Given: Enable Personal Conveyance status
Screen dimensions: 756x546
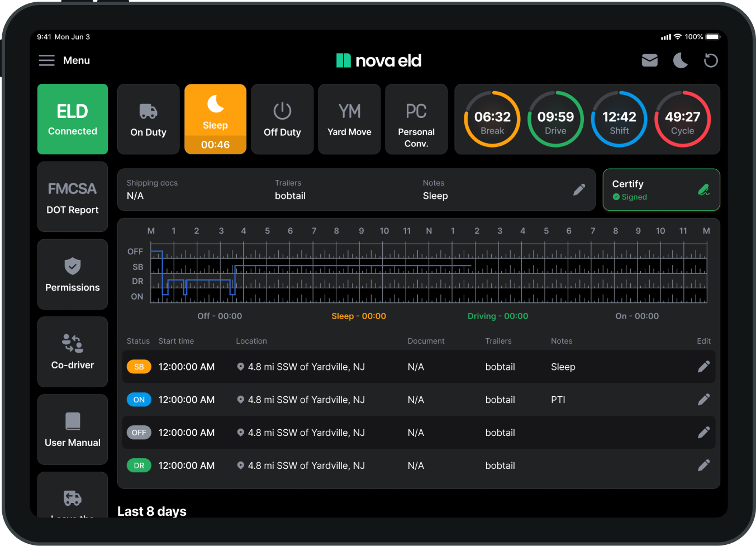Looking at the screenshot, I should point(416,119).
